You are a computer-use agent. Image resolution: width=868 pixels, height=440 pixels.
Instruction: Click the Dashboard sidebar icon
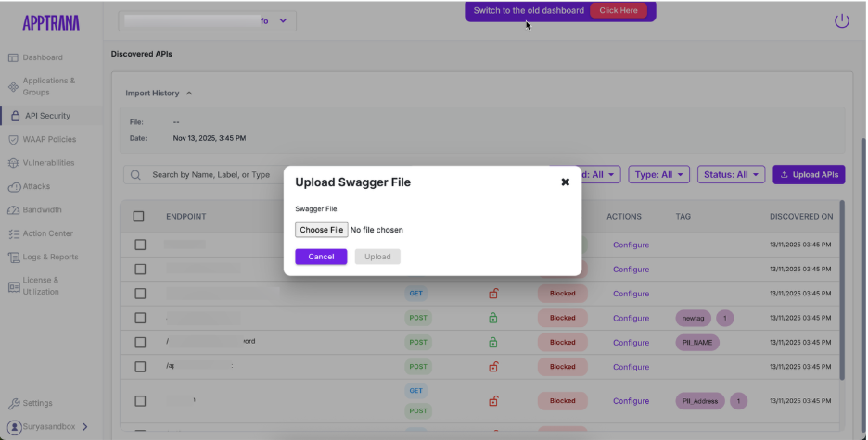click(13, 57)
